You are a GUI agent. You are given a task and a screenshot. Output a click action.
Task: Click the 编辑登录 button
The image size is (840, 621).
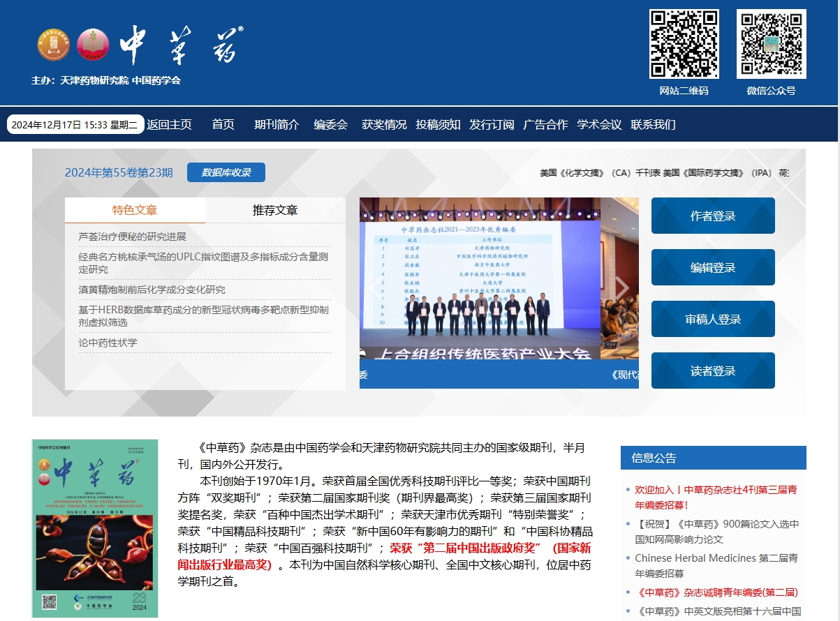click(713, 267)
